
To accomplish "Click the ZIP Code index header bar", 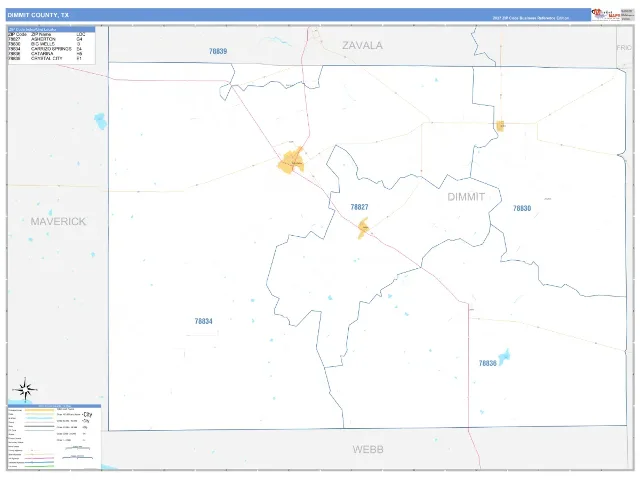I will click(51, 29).
